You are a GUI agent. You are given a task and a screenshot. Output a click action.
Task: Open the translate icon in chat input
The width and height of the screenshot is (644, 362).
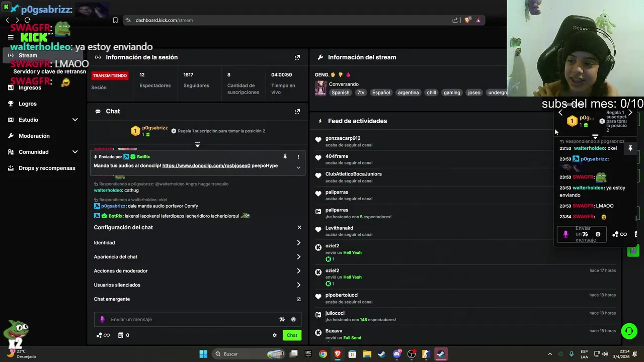coord(282,319)
